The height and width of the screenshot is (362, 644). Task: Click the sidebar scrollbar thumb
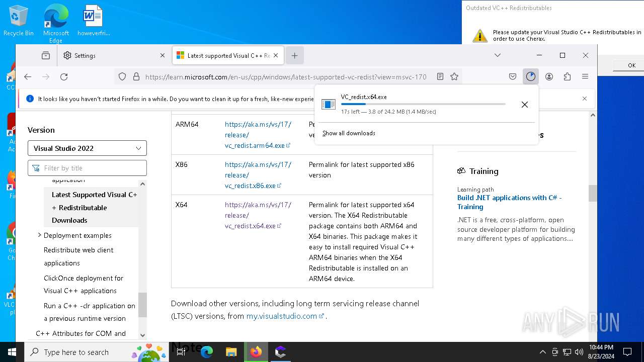coord(142,305)
